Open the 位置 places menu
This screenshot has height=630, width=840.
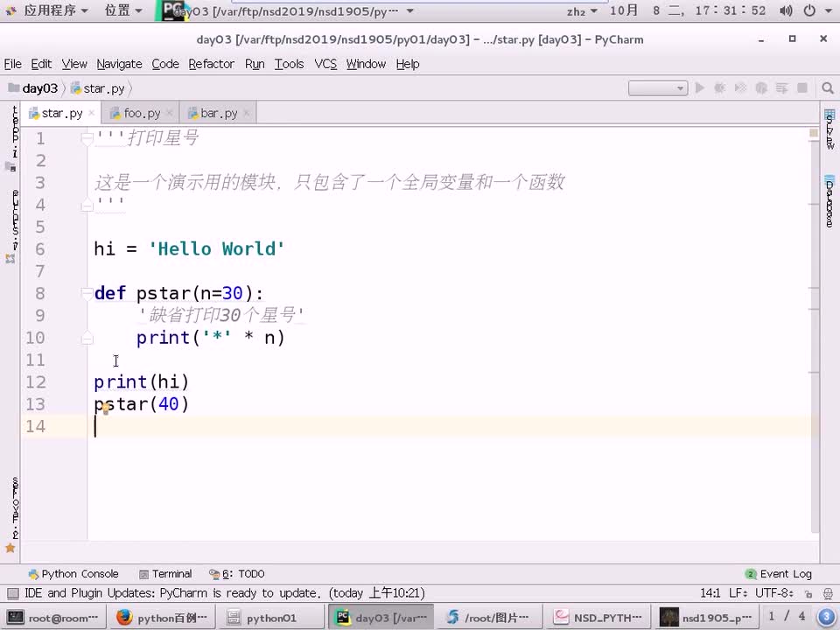123,10
